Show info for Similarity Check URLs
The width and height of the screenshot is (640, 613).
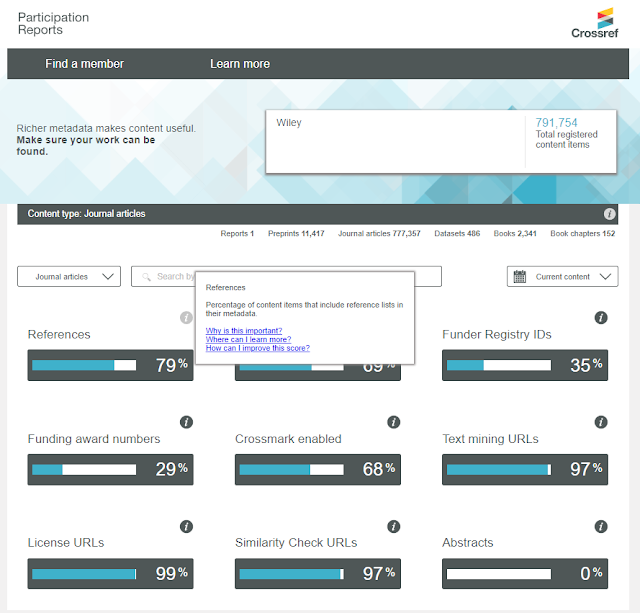click(393, 526)
